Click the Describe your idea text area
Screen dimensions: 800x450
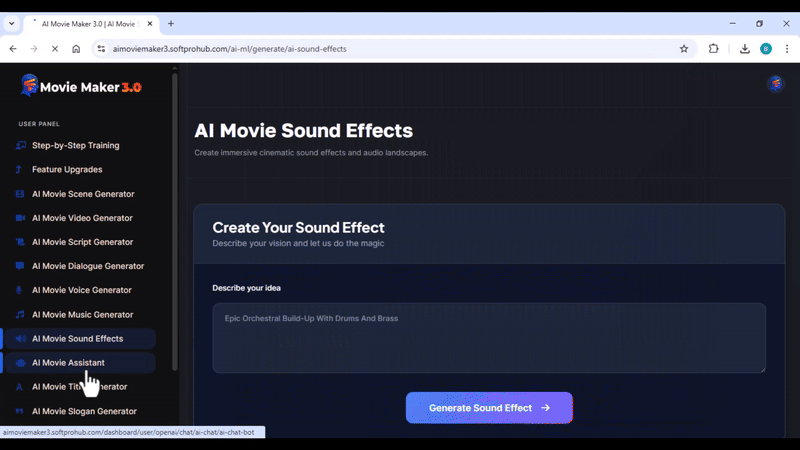(489, 338)
